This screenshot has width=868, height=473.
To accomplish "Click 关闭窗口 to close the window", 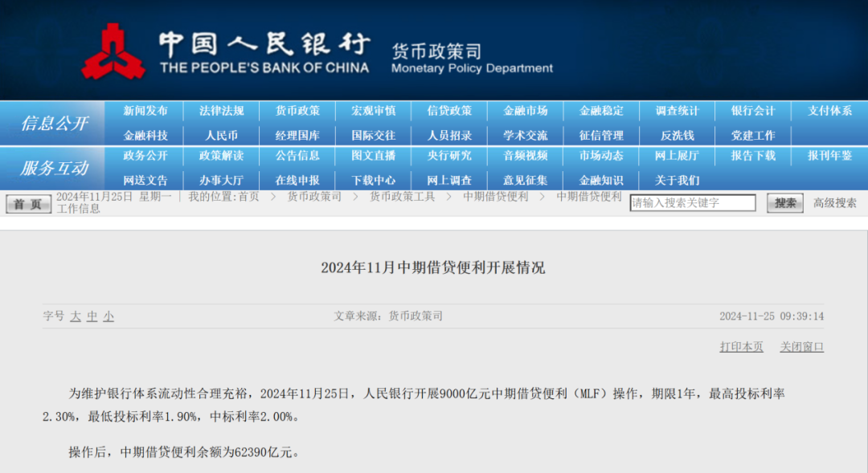I will pos(801,347).
